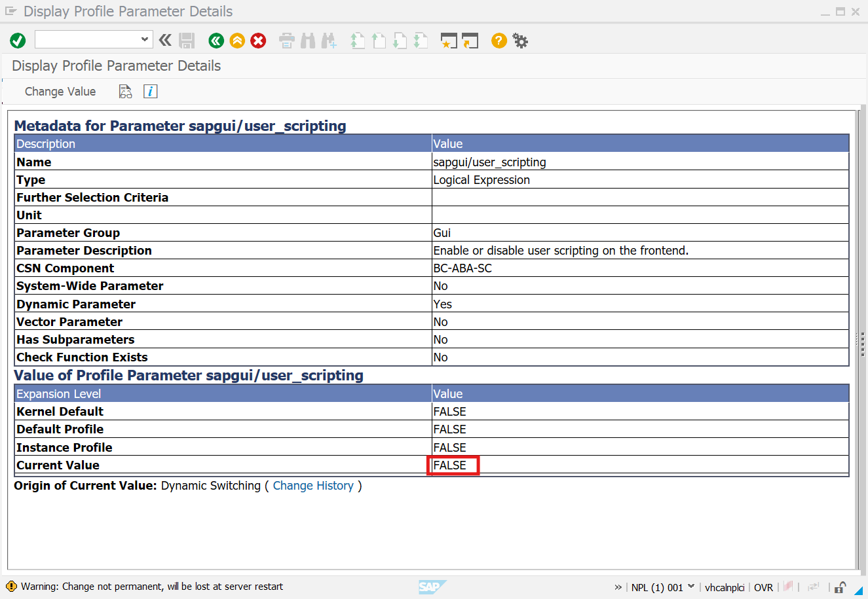Open Customize Local Layout gear icon
The height and width of the screenshot is (599, 868).
pos(520,41)
